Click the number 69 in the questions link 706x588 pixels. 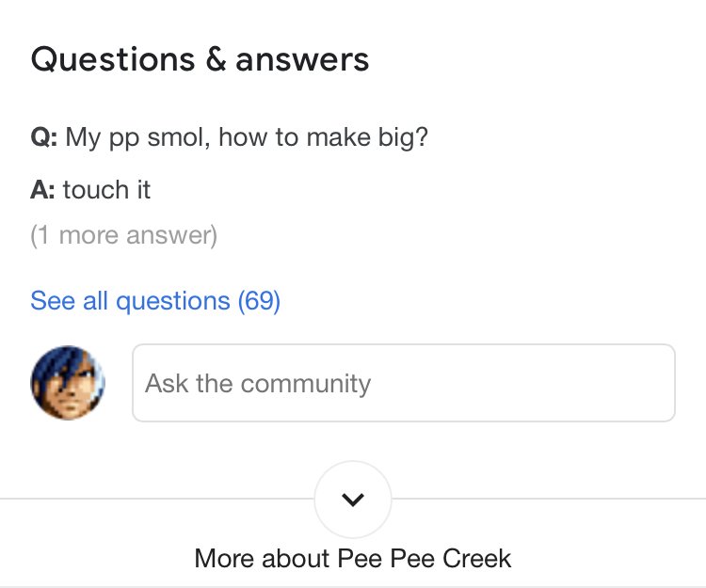pyautogui.click(x=260, y=300)
